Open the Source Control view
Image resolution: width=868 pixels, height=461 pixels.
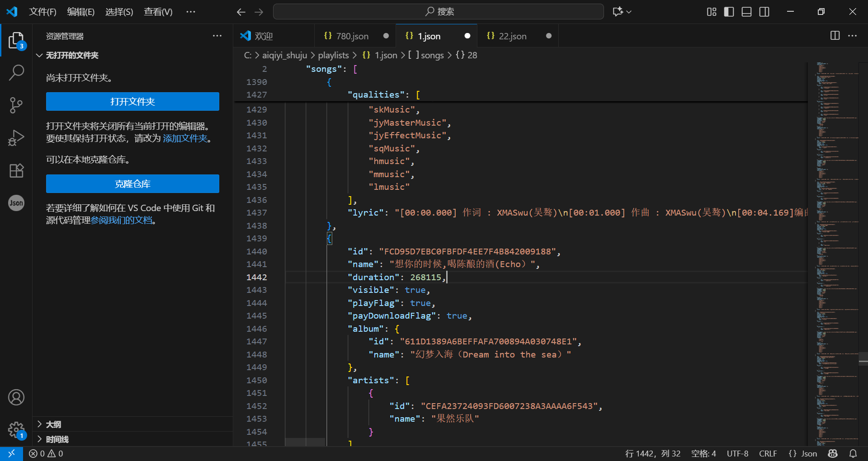tap(16, 105)
